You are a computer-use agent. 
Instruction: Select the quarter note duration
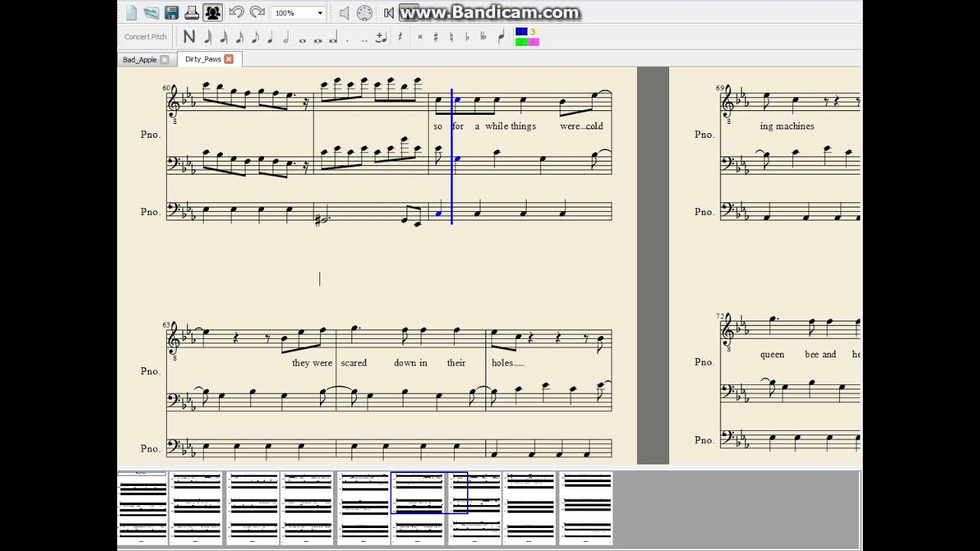click(x=270, y=37)
